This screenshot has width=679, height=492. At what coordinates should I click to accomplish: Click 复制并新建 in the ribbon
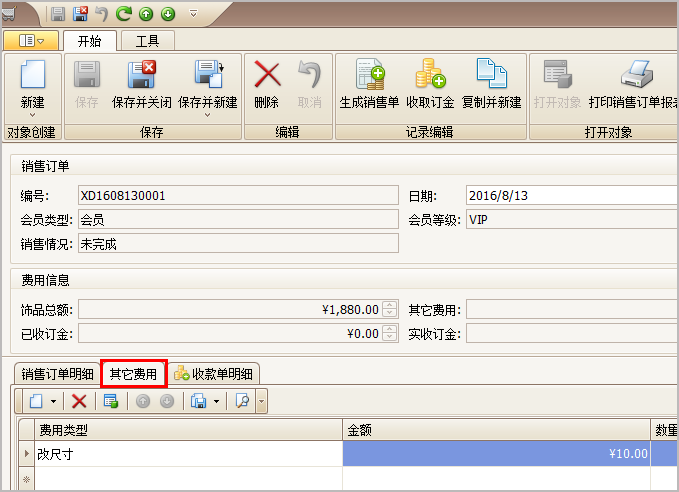point(491,84)
